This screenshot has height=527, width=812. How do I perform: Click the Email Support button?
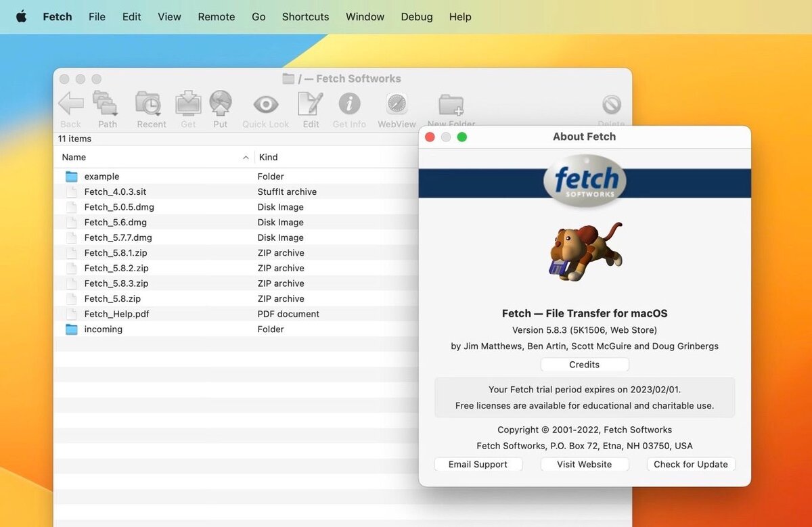pos(478,464)
